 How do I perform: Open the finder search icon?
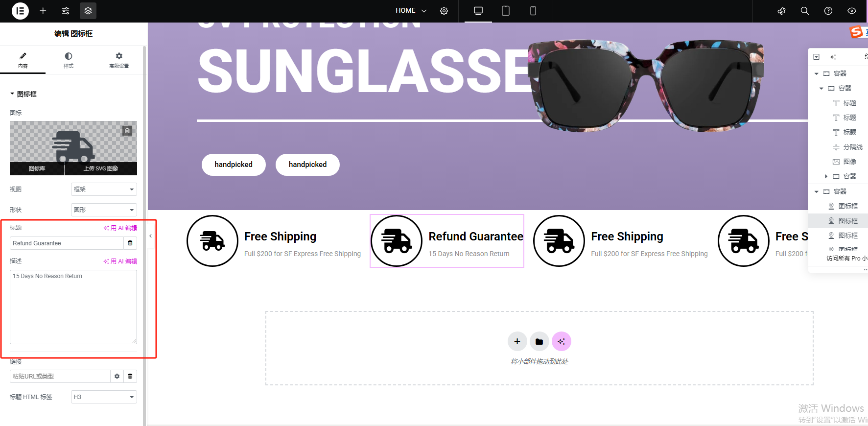[x=804, y=11]
